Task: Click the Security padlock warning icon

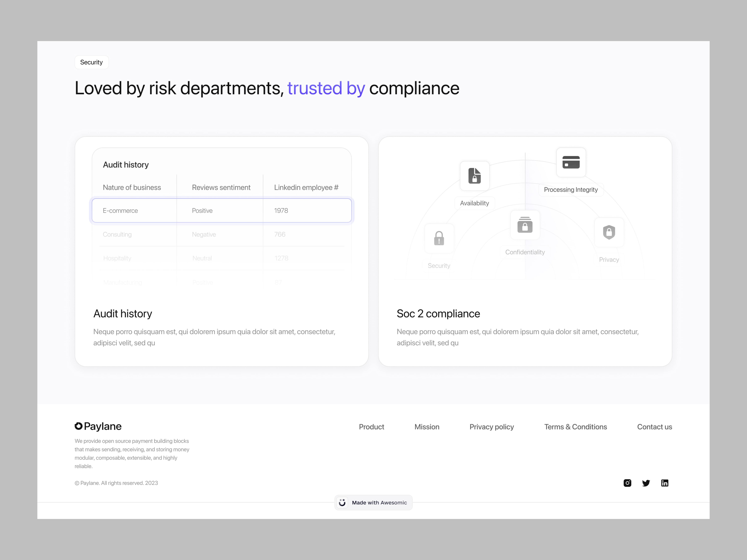Action: pyautogui.click(x=439, y=238)
